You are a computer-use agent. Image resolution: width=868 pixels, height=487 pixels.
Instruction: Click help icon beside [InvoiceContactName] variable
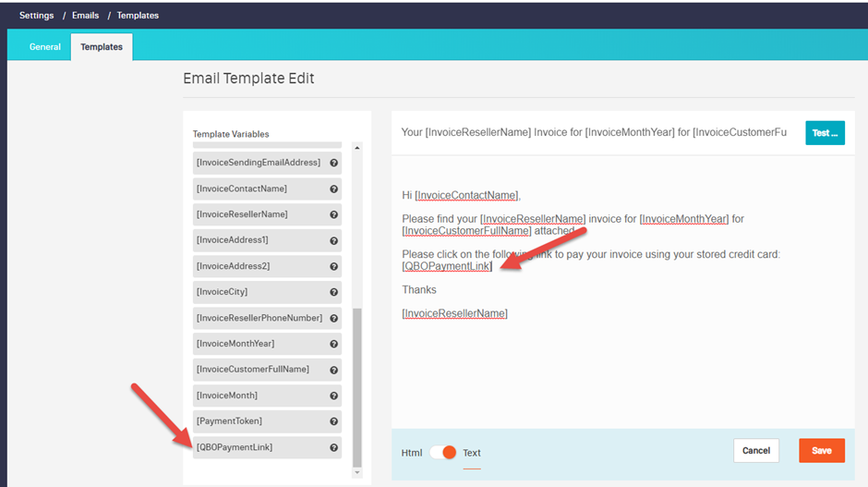333,189
